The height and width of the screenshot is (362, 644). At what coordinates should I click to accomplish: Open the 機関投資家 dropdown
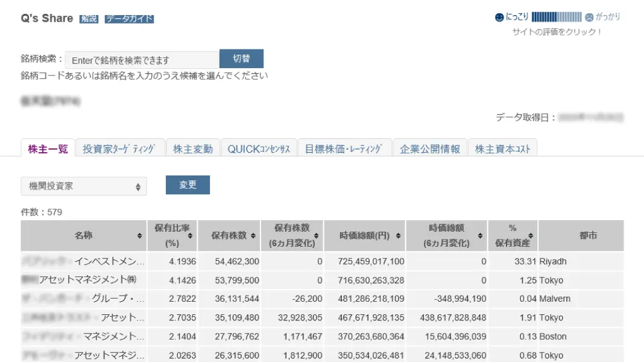point(84,186)
